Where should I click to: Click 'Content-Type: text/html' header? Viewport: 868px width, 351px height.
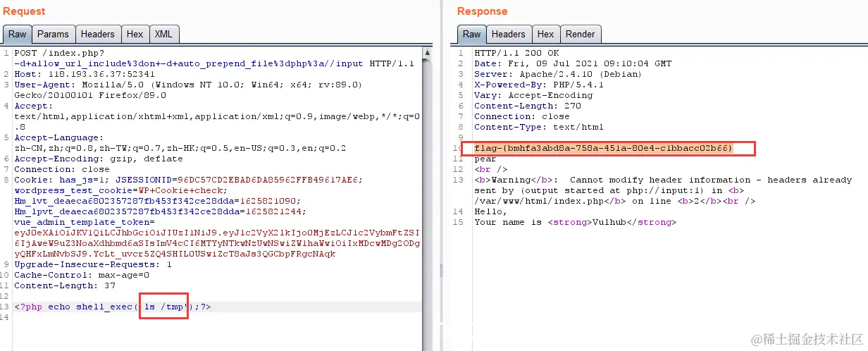[x=539, y=127]
